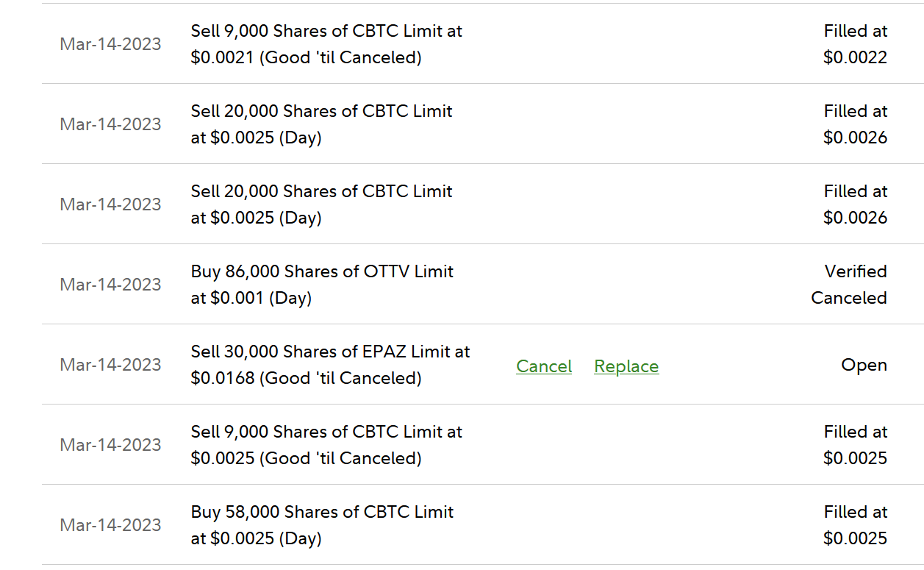Click the Filled at $0.0022 status

(x=855, y=44)
